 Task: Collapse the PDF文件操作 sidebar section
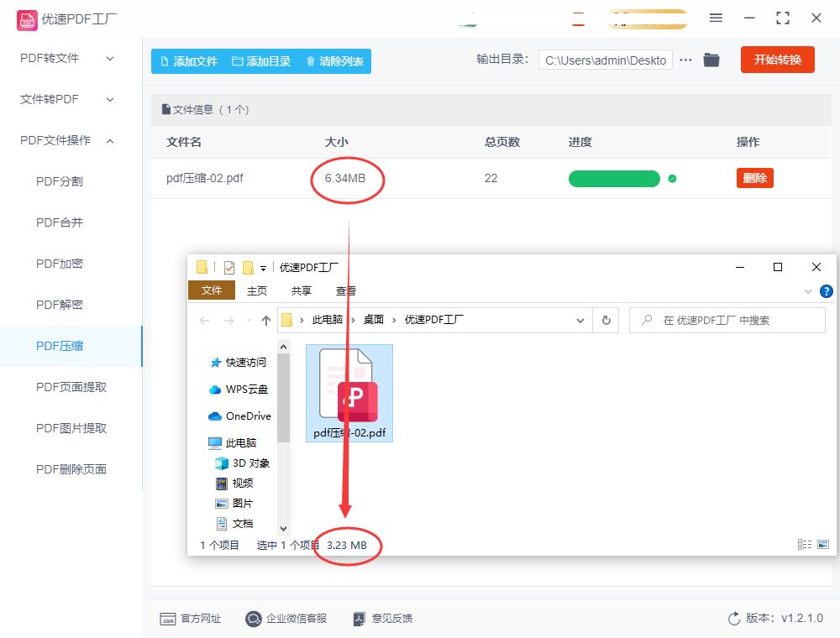(x=67, y=140)
